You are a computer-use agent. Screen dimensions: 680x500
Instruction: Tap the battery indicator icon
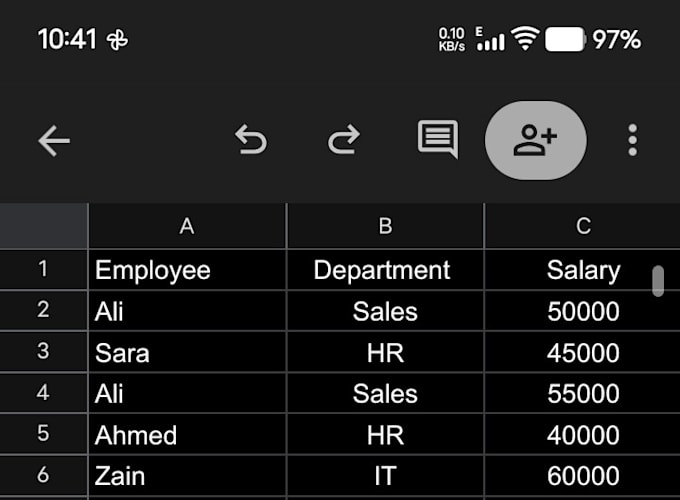[566, 39]
